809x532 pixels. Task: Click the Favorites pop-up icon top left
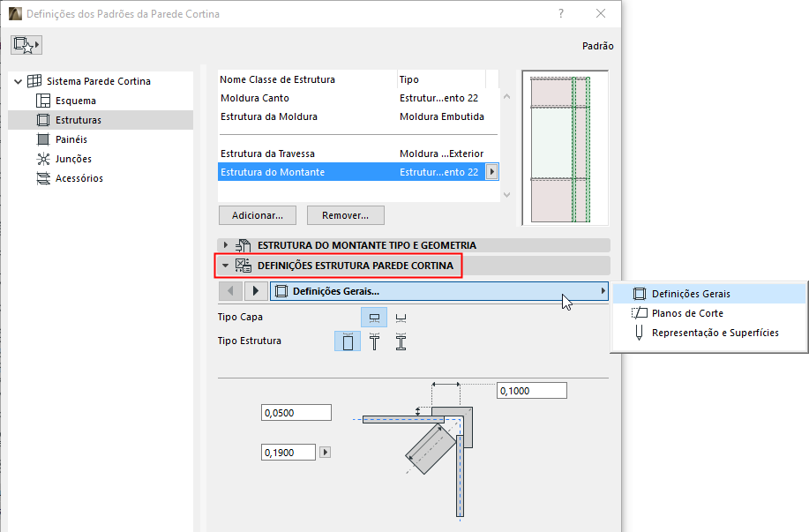[25, 44]
